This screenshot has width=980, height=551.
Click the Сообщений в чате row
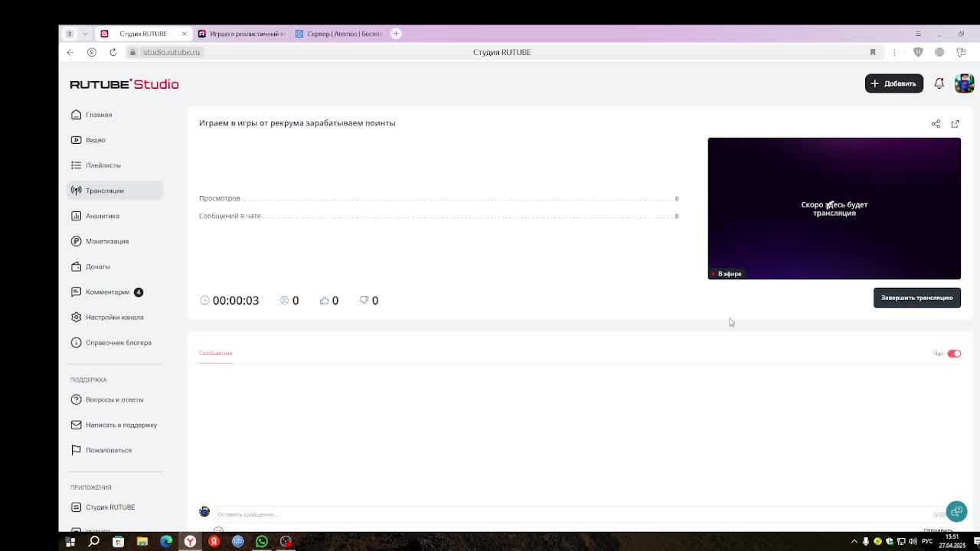tap(439, 216)
